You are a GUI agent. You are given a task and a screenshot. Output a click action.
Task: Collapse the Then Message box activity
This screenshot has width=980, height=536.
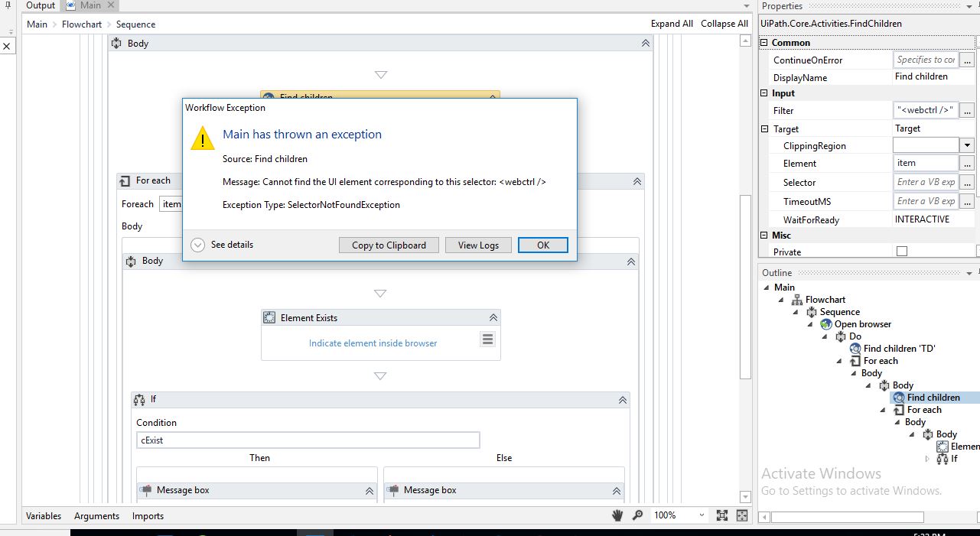(370, 491)
